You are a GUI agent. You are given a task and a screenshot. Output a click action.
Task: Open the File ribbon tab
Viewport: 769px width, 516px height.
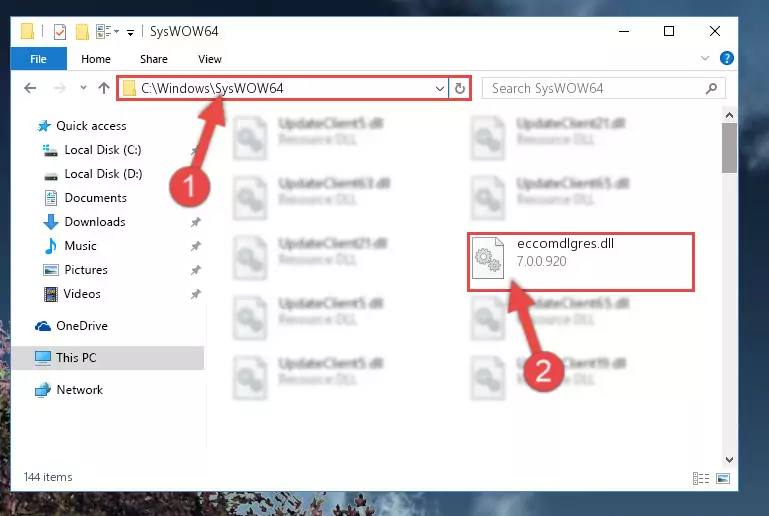click(38, 59)
